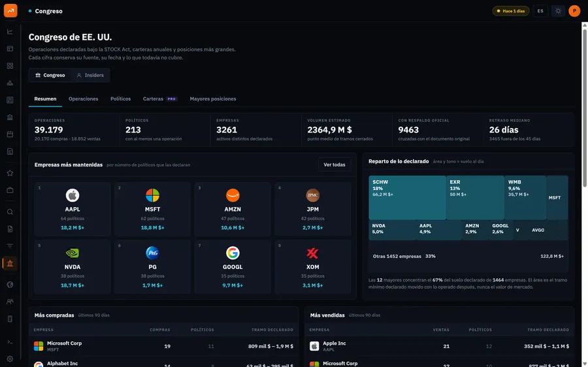Click the highlighted orange Congress sidebar icon
This screenshot has width=588, height=367.
[x=10, y=263]
